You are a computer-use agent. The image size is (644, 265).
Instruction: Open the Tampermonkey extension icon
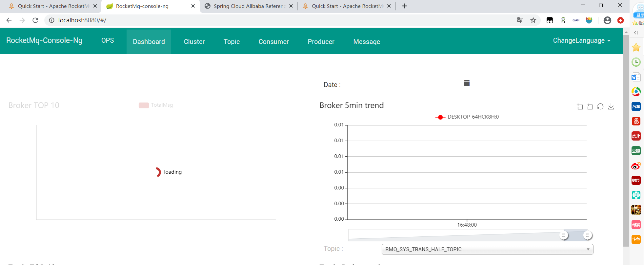click(550, 20)
